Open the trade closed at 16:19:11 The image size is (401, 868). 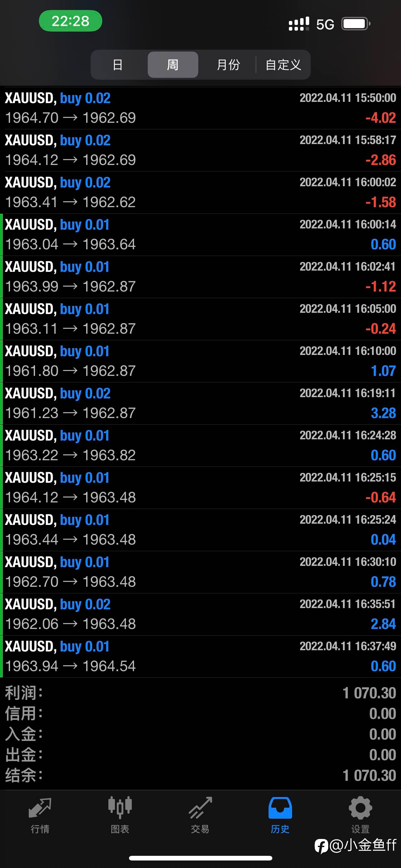200,403
